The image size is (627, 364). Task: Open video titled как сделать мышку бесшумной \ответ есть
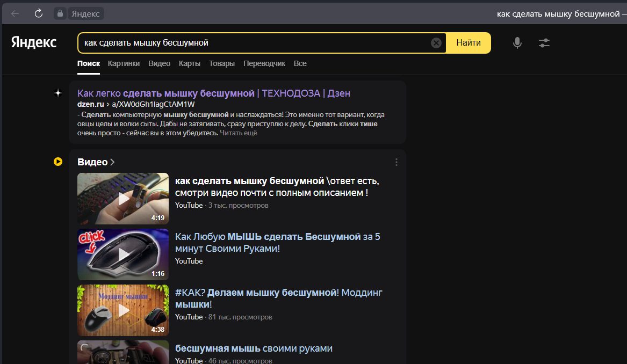(277, 187)
